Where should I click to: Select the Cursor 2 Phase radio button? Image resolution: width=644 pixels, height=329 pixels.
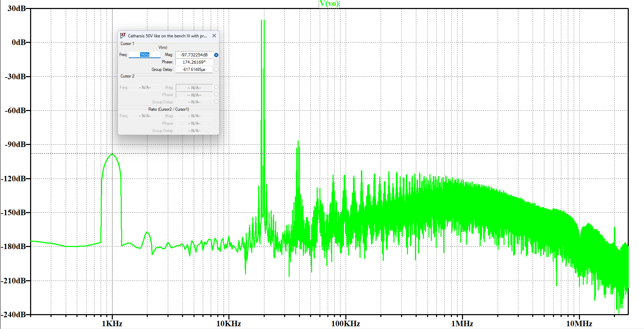216,94
